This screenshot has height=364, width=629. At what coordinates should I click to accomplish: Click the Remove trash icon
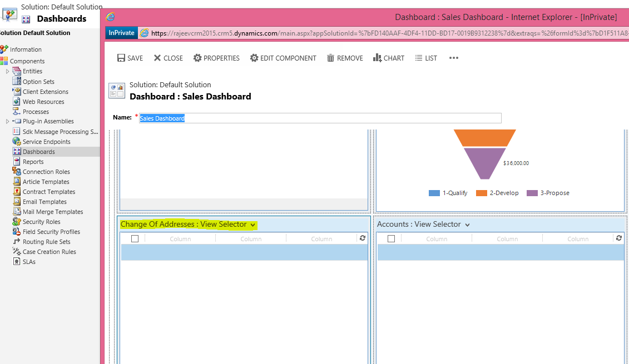click(x=331, y=58)
